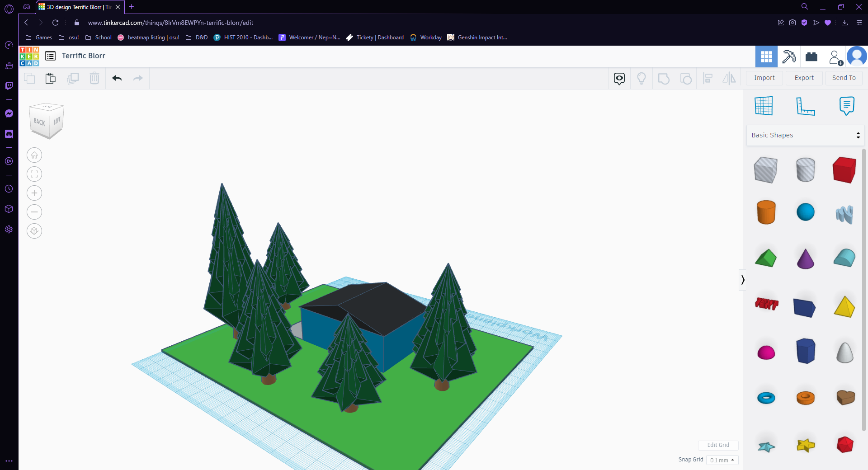Open the Basic Shapes category dropdown
868x470 pixels.
pyautogui.click(x=805, y=135)
